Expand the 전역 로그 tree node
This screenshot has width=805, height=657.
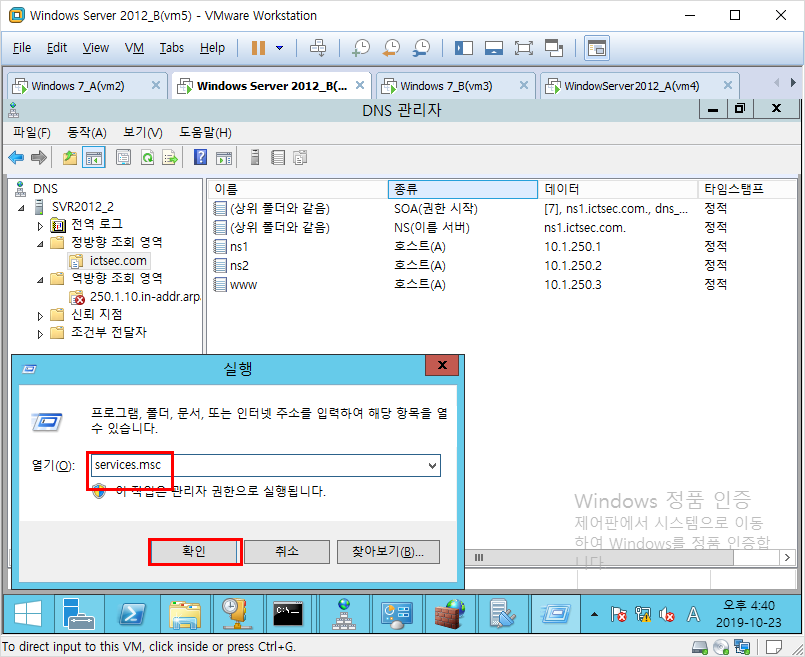pyautogui.click(x=40, y=226)
